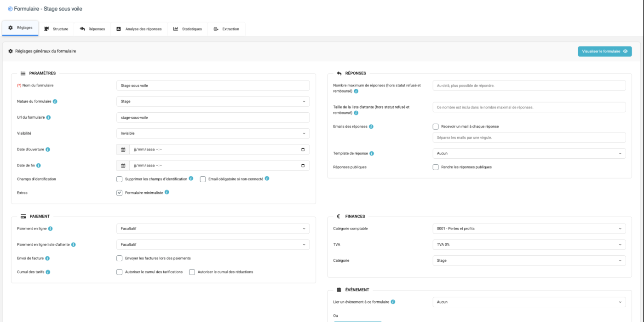Click info icon next to Template de réponse
The height and width of the screenshot is (322, 644).
pyautogui.click(x=372, y=154)
